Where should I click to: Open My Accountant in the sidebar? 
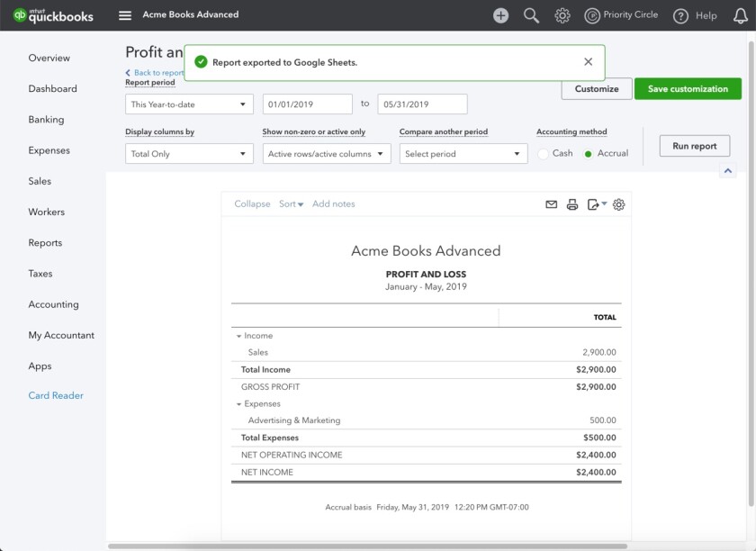point(61,335)
